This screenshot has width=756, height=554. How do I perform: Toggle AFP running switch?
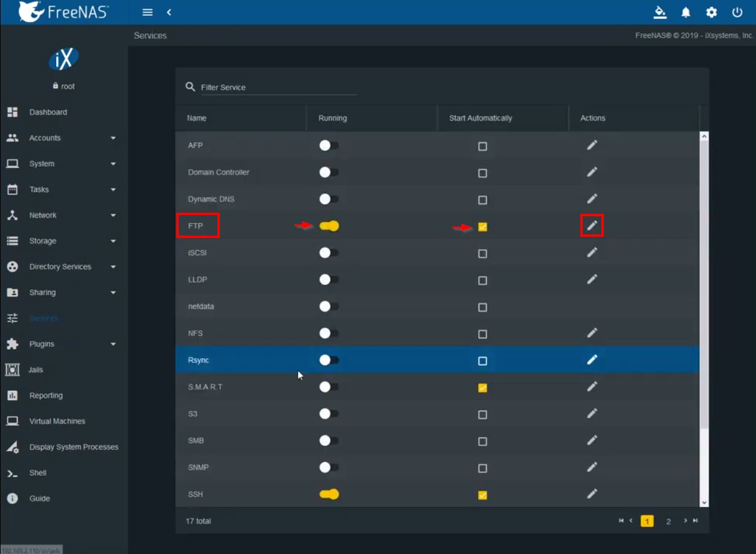pos(329,146)
